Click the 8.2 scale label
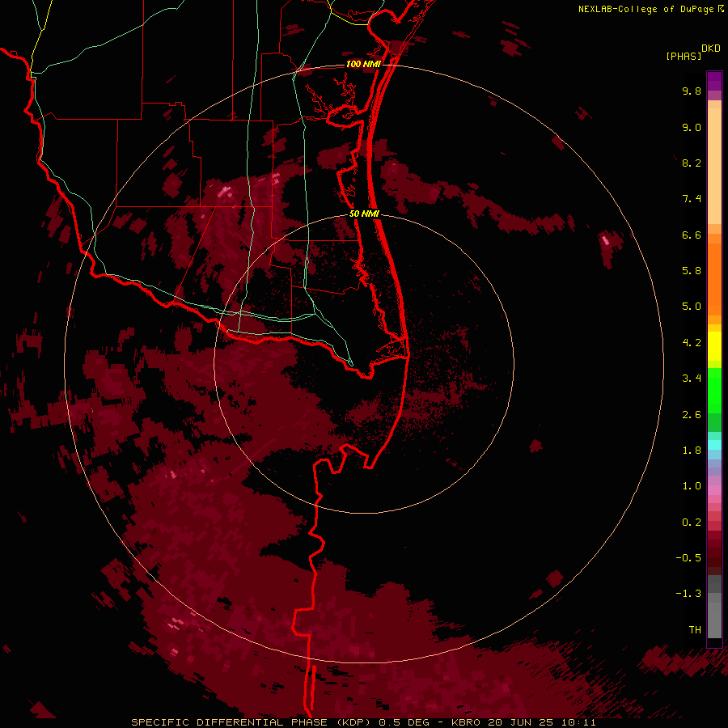This screenshot has height=728, width=728. (692, 163)
